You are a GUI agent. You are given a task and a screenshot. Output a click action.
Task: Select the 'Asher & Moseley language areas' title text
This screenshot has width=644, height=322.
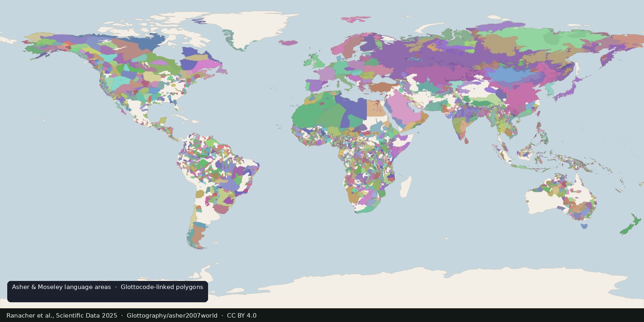(62, 287)
